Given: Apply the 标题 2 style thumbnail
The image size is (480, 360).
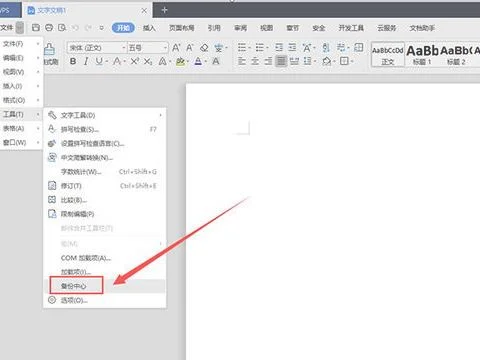Looking at the screenshot, I should point(456,55).
